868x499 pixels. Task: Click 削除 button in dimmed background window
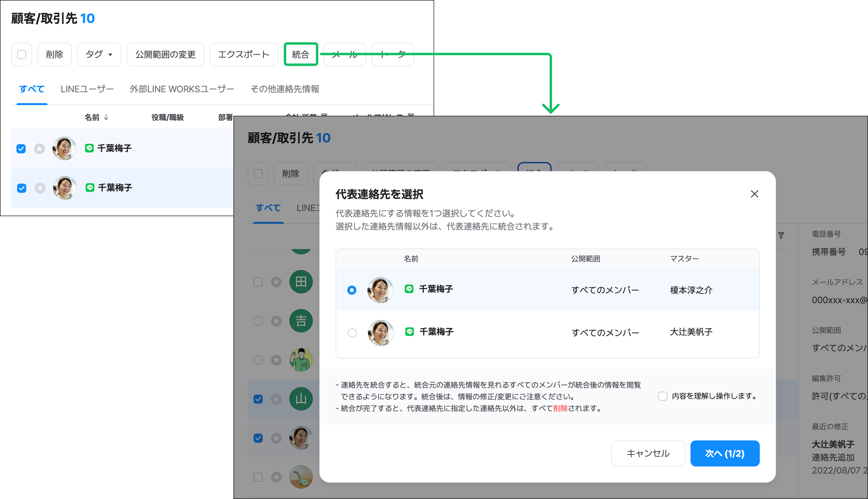pyautogui.click(x=291, y=174)
